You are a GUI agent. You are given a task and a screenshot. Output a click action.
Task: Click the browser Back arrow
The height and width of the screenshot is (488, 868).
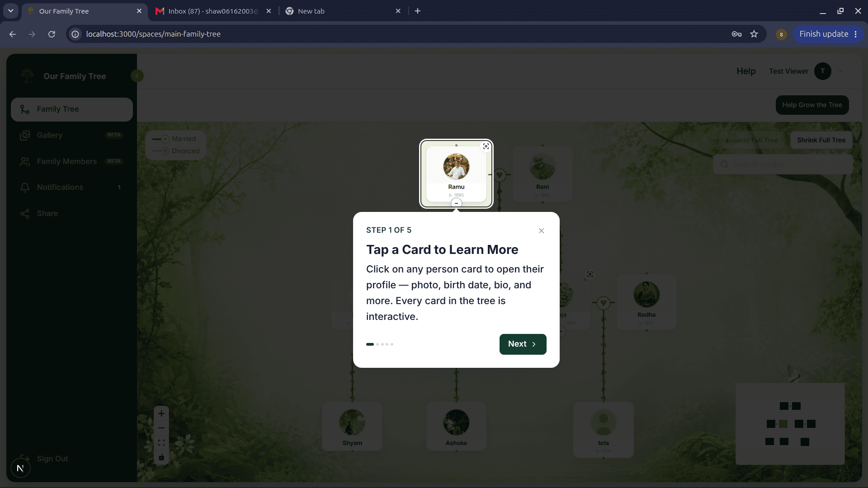(x=13, y=34)
